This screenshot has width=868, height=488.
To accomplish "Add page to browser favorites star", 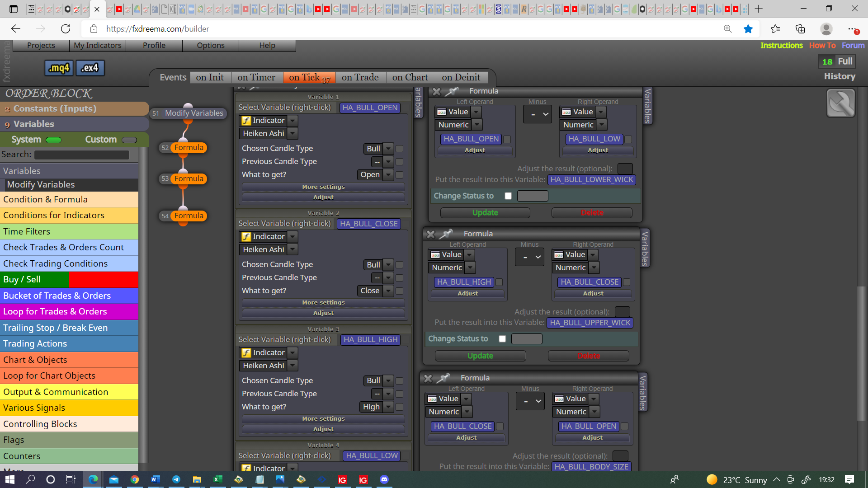I will (x=748, y=29).
